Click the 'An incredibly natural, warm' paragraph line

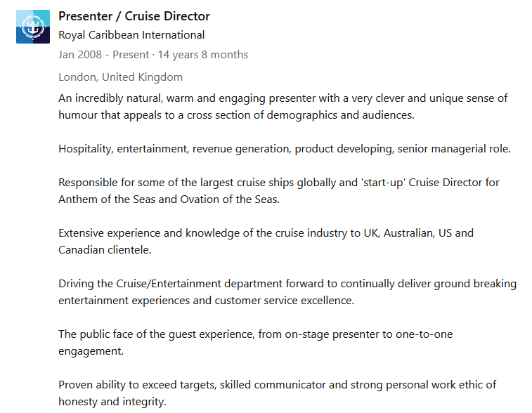coord(283,98)
